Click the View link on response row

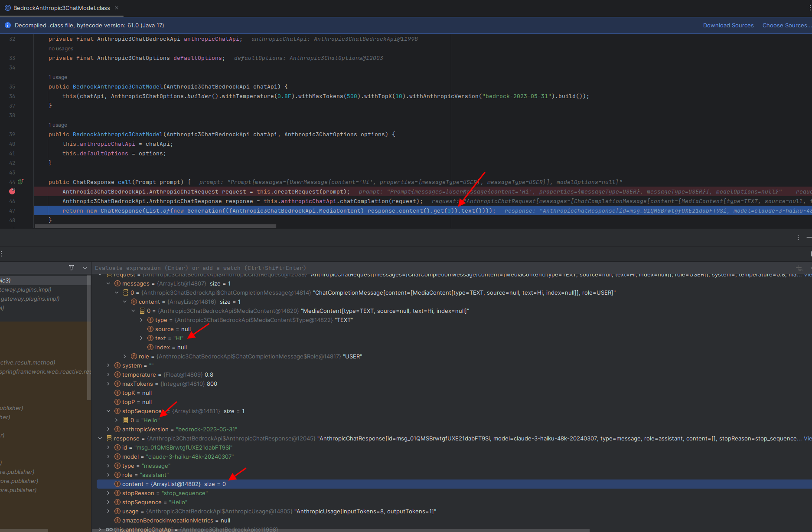(807, 438)
